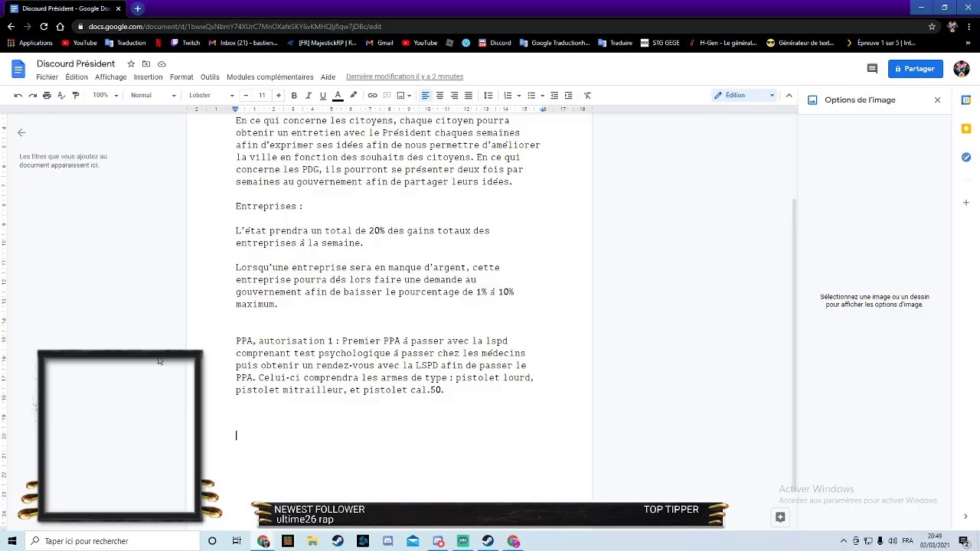Open the text color picker
The width and height of the screenshot is (980, 551).
pos(338,96)
